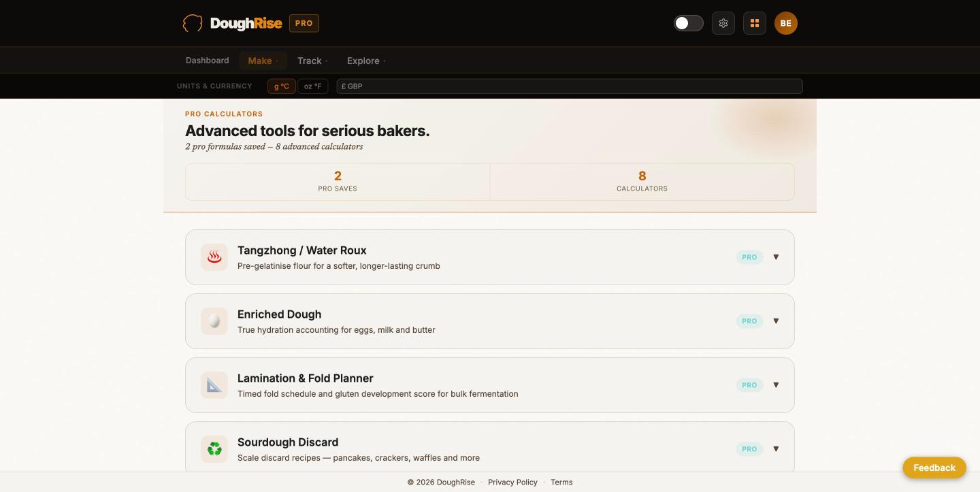
Task: Expand Lamination & Fold Planner arrow
Action: [776, 385]
